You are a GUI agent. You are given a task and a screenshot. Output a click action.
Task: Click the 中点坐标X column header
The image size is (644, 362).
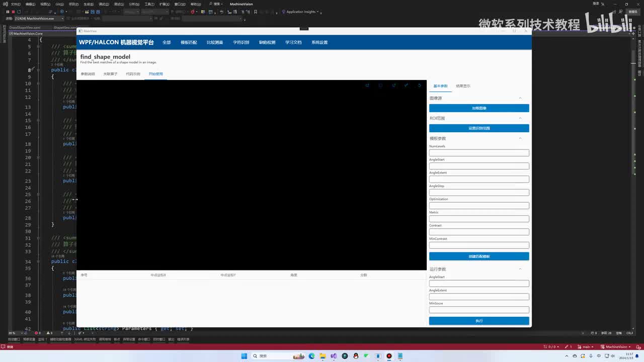[158, 275]
